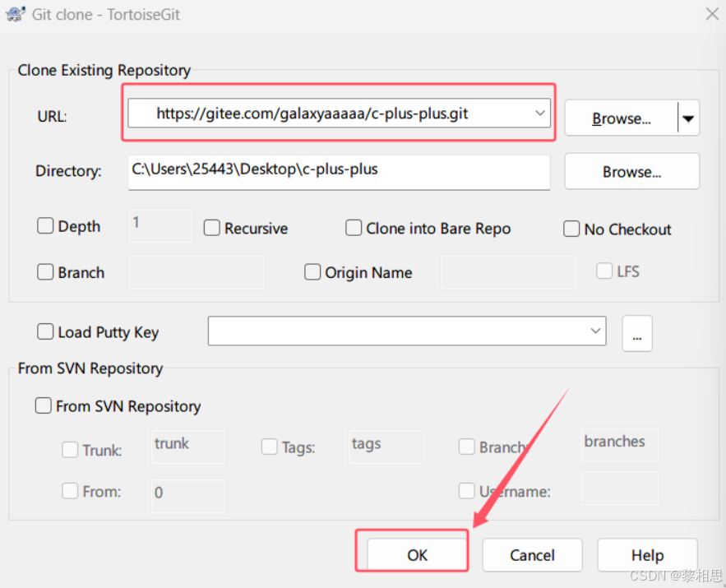Open Help for Git clone

click(x=647, y=554)
